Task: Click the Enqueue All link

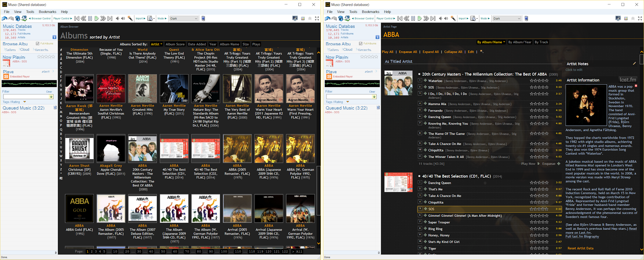Action: (408, 52)
